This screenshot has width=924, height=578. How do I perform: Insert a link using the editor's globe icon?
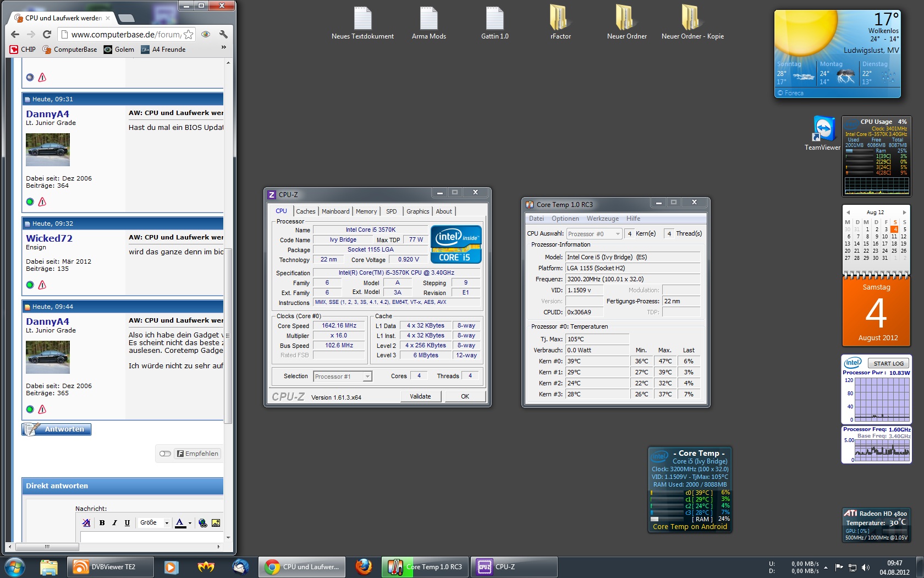[203, 523]
